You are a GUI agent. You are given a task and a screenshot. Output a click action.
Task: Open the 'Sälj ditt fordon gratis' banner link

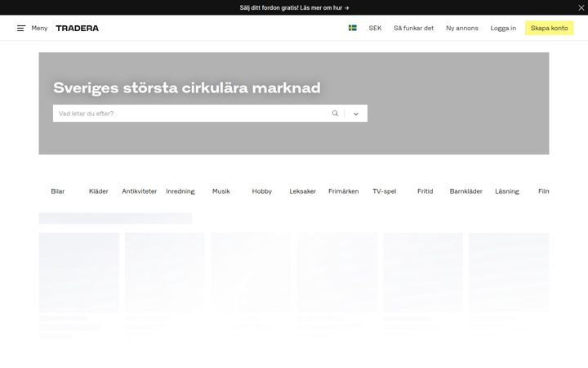click(x=294, y=7)
